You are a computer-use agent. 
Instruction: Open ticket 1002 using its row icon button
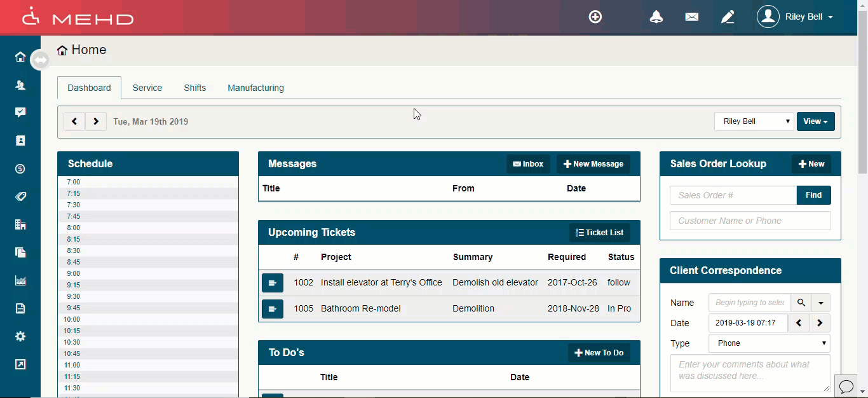pos(273,283)
